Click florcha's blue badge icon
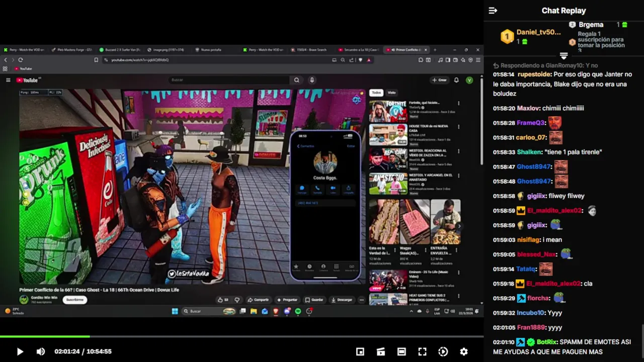 (521, 298)
